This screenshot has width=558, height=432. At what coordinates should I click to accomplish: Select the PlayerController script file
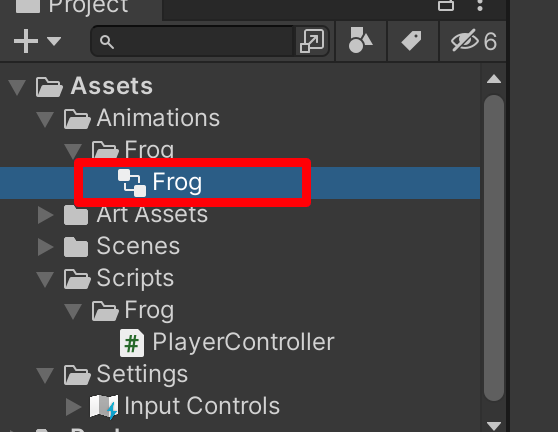(x=227, y=343)
